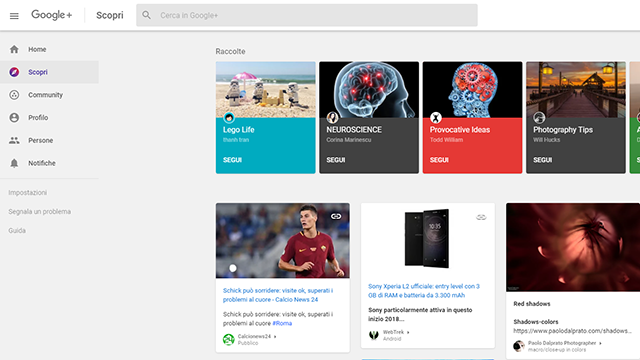Open the NEUROSCIENCE brain image
Image resolution: width=640 pixels, height=360 pixels.
[369, 89]
